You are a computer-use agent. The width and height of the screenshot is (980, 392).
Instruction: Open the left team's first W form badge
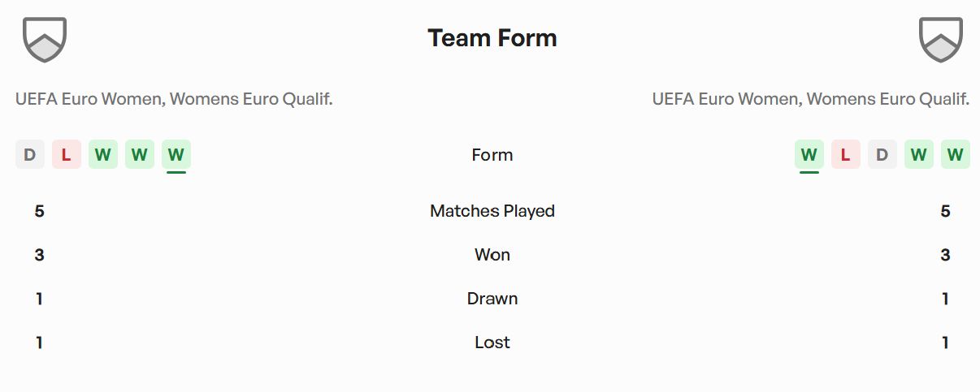coord(103,154)
